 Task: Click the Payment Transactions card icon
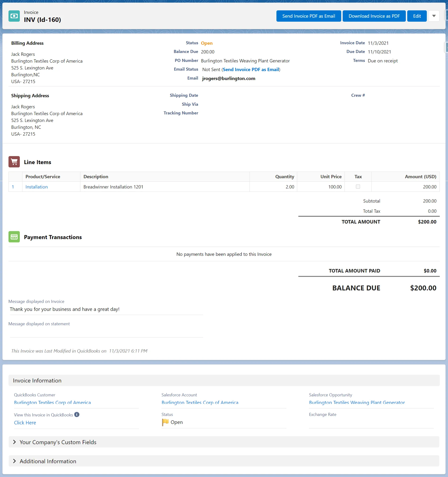tap(14, 237)
